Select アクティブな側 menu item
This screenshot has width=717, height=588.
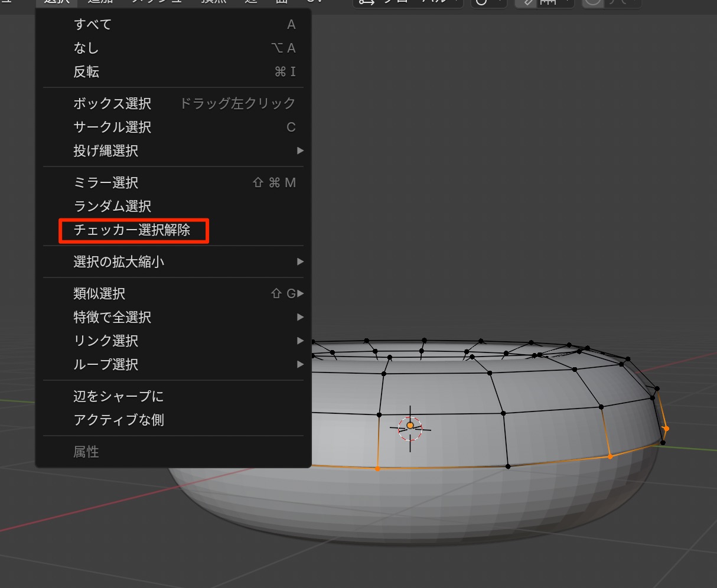tap(119, 420)
